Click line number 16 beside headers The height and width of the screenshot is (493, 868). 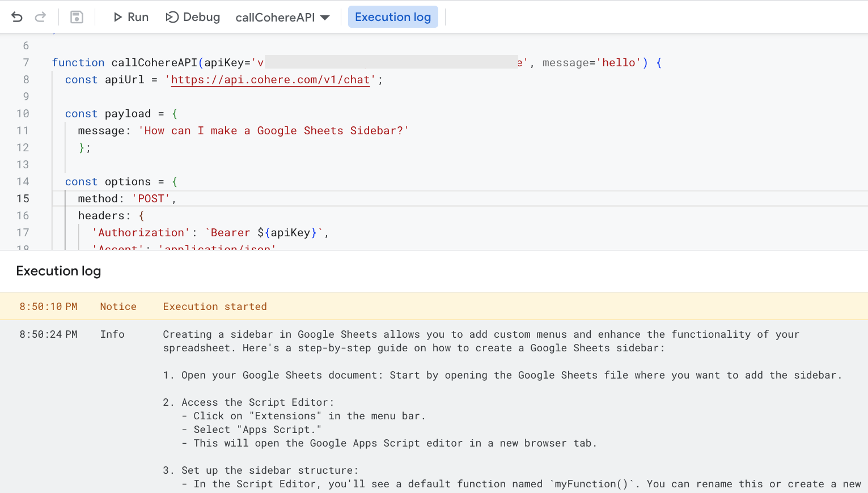23,216
